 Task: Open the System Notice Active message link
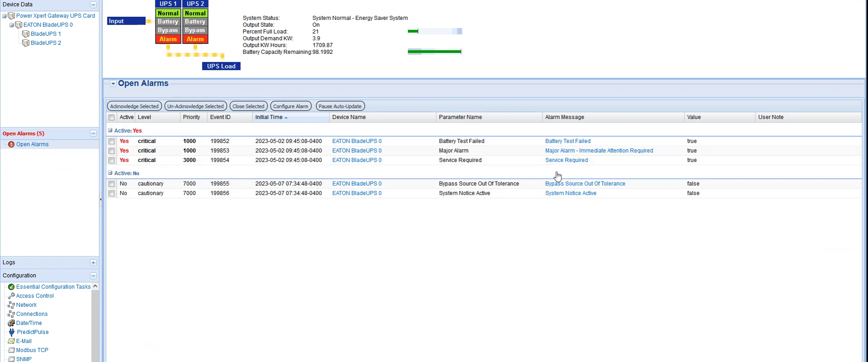coord(571,193)
